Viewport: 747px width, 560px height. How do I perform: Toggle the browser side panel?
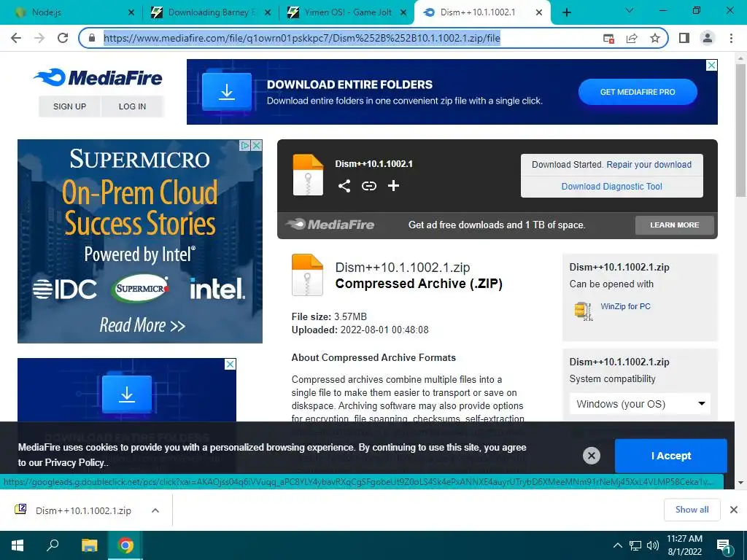tap(684, 38)
